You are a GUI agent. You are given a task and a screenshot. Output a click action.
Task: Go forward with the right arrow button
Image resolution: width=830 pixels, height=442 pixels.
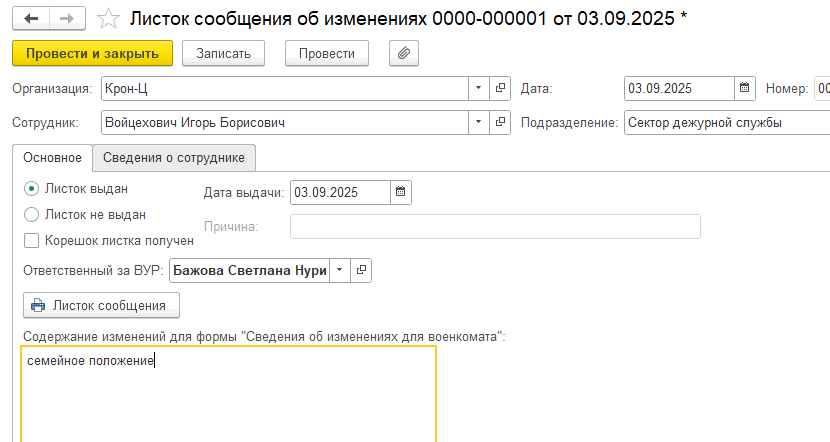67,19
